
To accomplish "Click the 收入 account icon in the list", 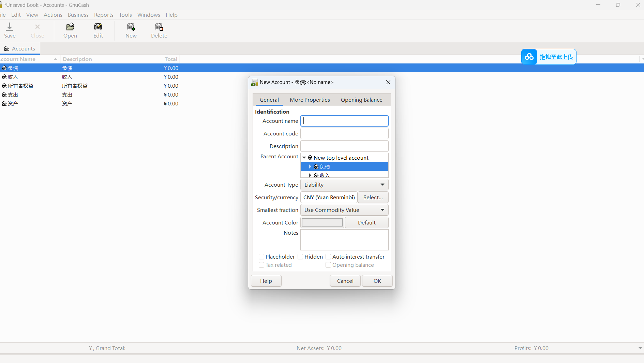I will click(x=4, y=77).
